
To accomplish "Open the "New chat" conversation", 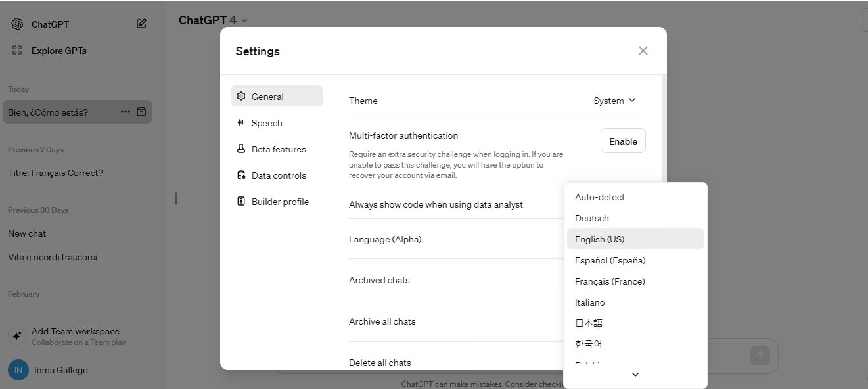I will [78, 233].
